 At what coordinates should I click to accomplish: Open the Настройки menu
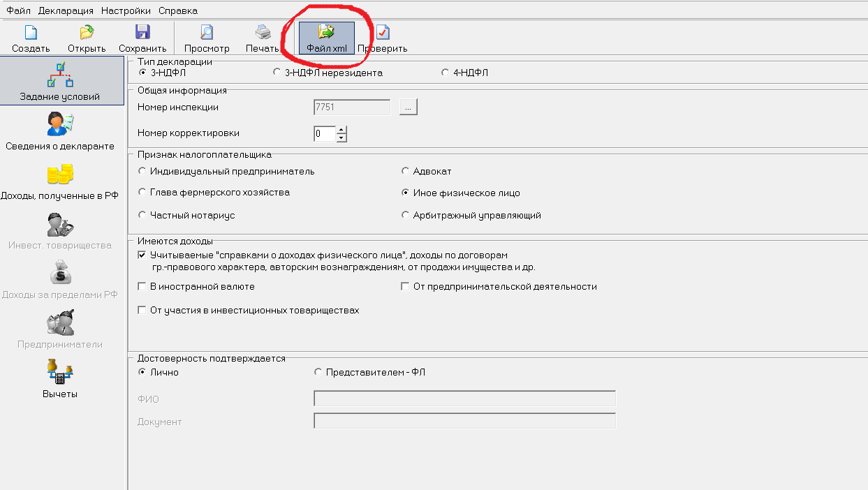(126, 10)
